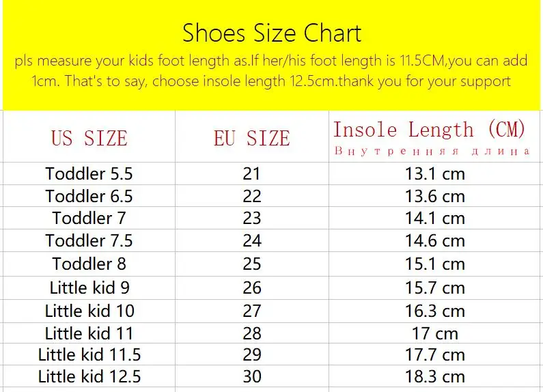Click the yellow measuring instructions text
Screen dimensions: 543x392
coord(271,70)
